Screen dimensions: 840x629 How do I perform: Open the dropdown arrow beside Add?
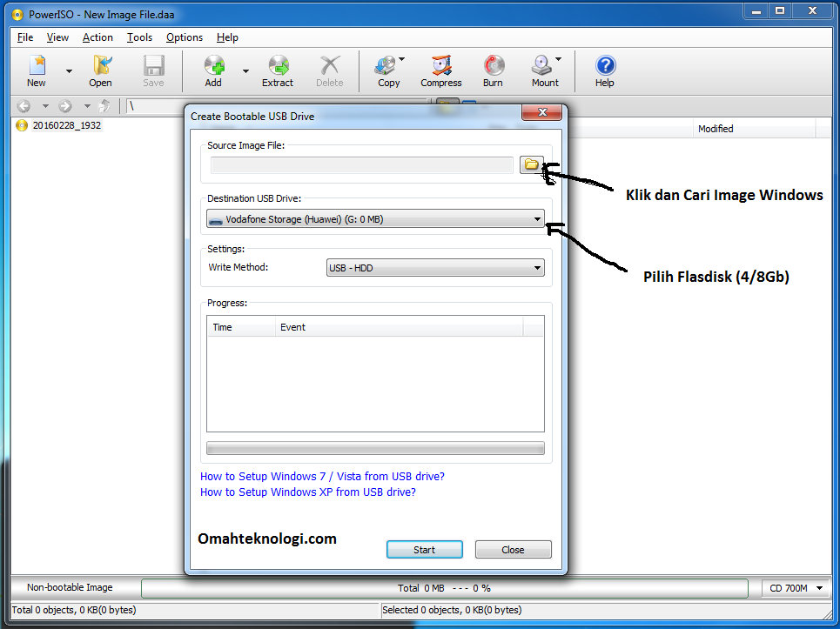(x=245, y=70)
